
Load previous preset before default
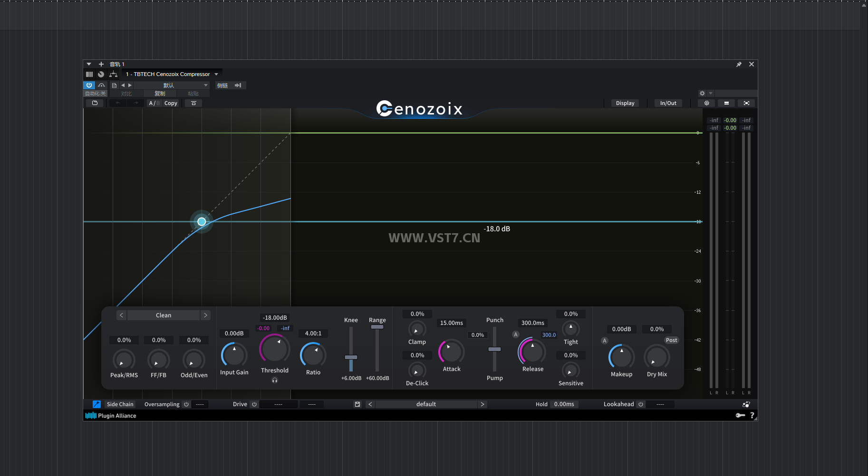tap(370, 404)
